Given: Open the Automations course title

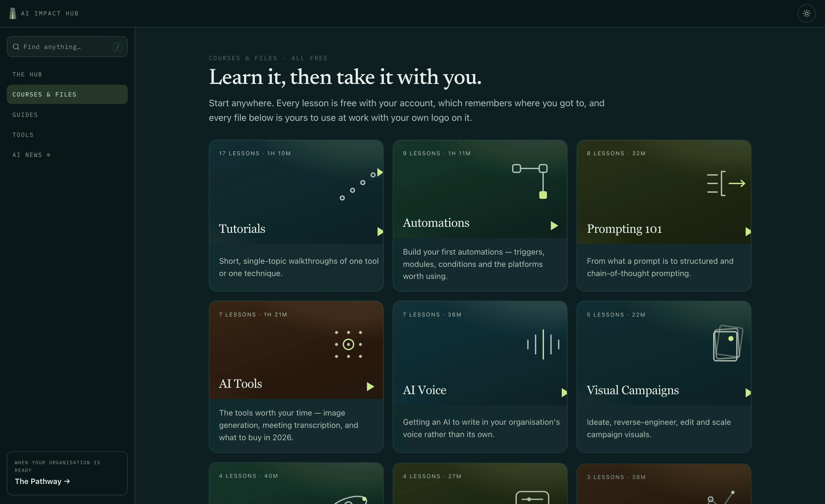Looking at the screenshot, I should click(436, 223).
